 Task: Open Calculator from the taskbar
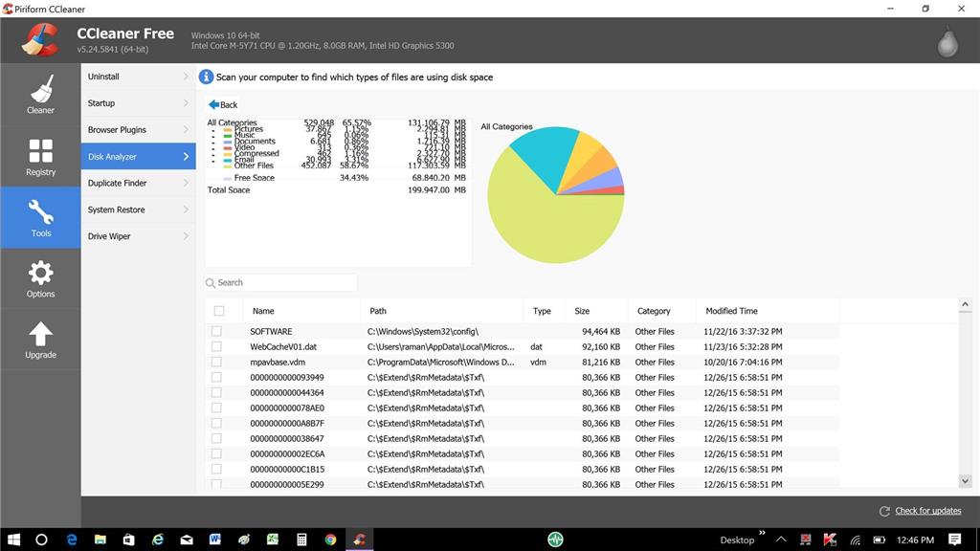pyautogui.click(x=301, y=540)
